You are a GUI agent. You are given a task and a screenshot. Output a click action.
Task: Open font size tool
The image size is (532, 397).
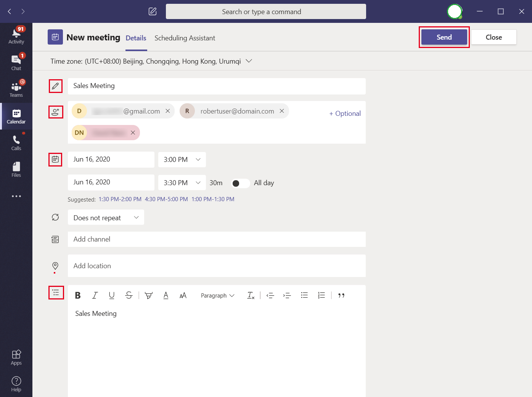[x=183, y=295]
